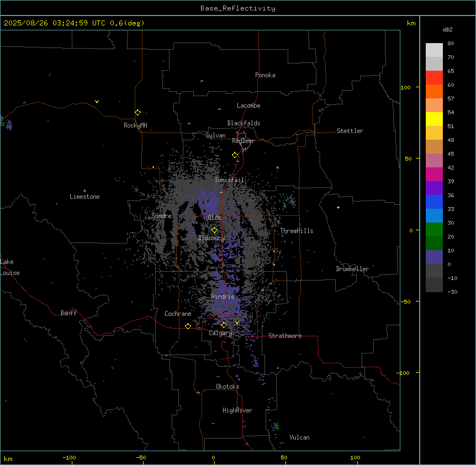Screen dimensions: 476x465
Task: Click the Didsbury city label
Action: (x=211, y=238)
